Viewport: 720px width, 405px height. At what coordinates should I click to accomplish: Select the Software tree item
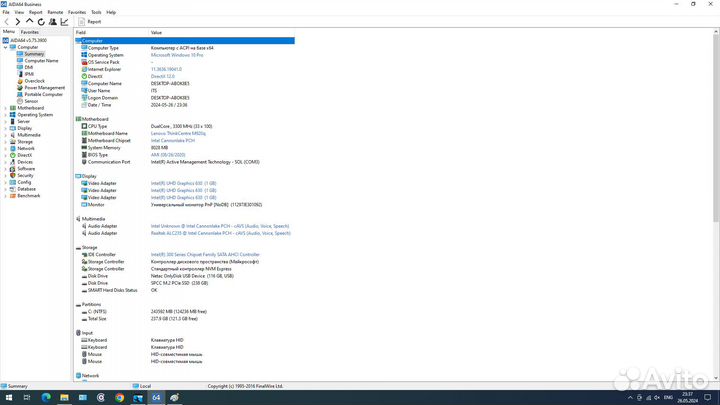[26, 169]
